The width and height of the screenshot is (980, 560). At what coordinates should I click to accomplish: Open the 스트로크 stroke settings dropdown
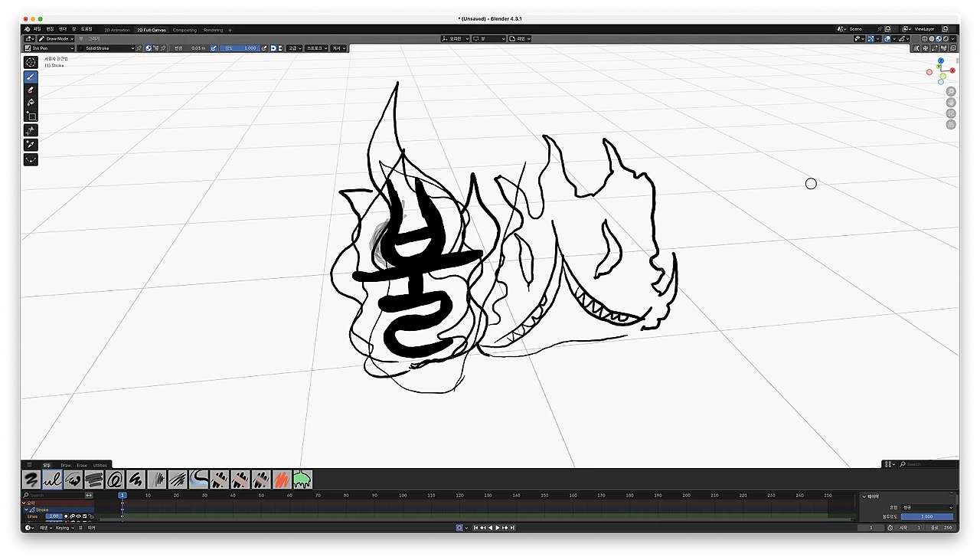pos(316,48)
